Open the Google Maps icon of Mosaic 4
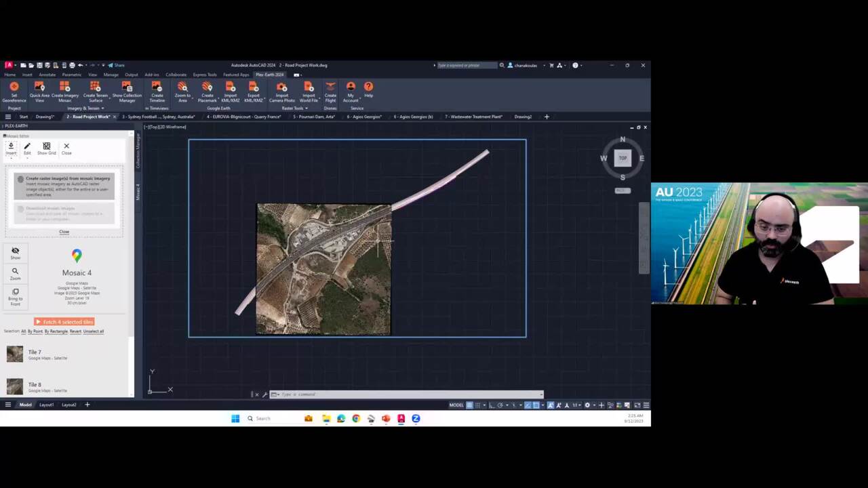Screen dimensions: 868x488 point(77,256)
